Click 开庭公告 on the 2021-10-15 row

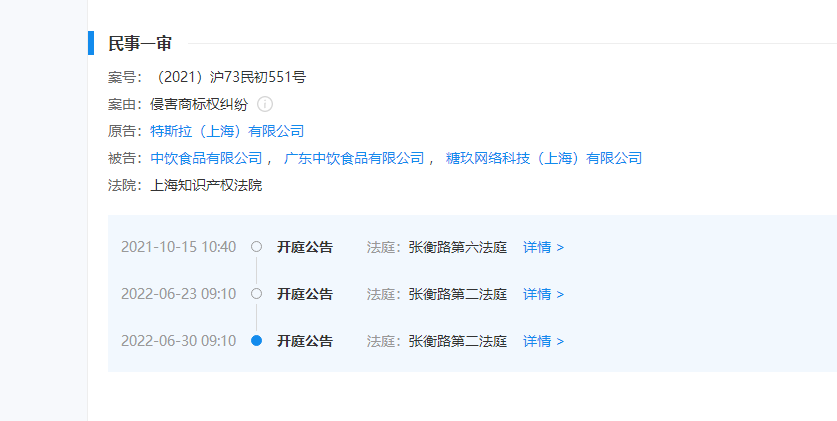pos(305,247)
